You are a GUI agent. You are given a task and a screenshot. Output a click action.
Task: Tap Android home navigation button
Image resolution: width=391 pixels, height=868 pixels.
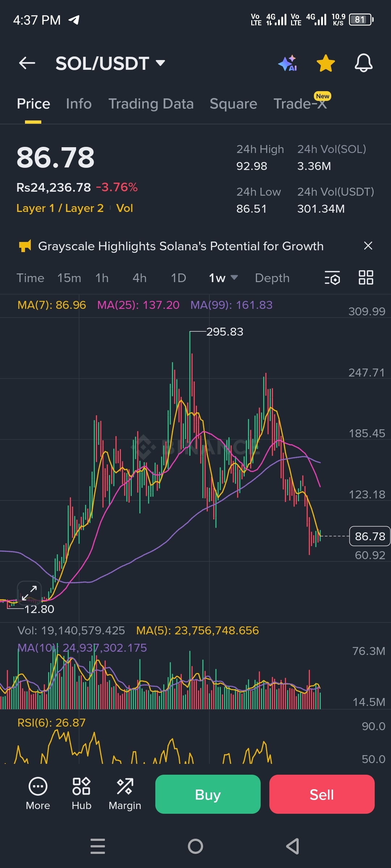point(195,846)
